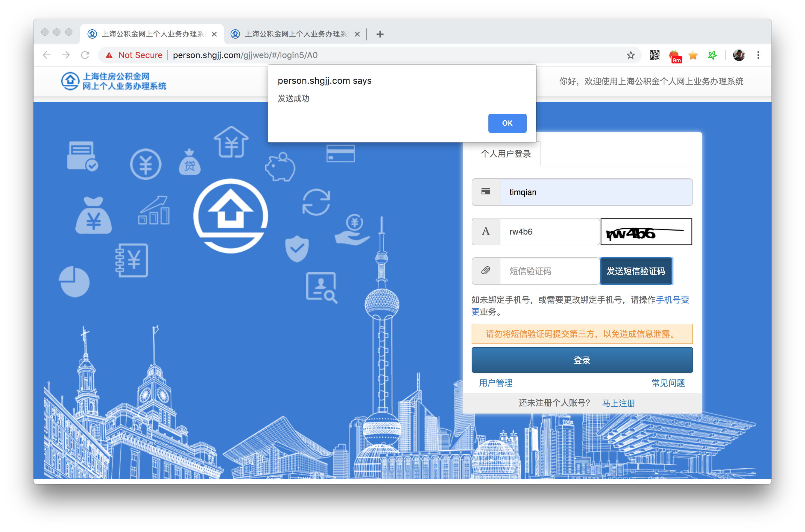This screenshot has width=805, height=532.
Task: Click the yellow star extension icon
Action: (693, 55)
